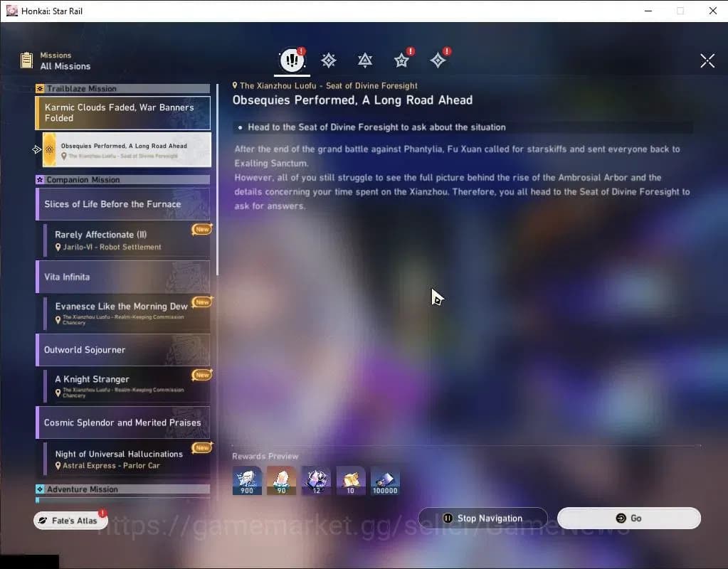The image size is (728, 569).
Task: Click the Missions clipboard icon
Action: pyautogui.click(x=27, y=60)
